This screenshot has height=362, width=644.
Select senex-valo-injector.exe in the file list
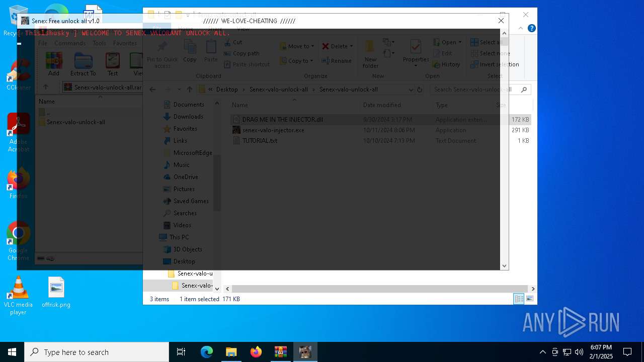pyautogui.click(x=269, y=130)
